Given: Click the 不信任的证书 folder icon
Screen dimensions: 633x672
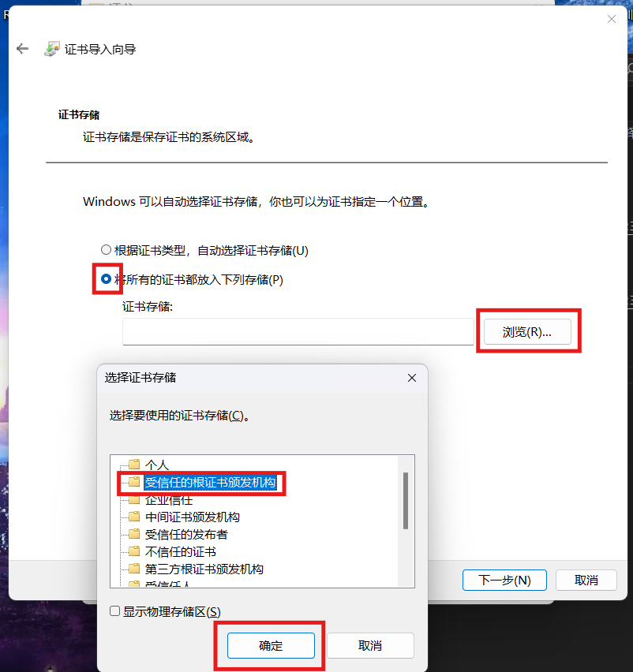Looking at the screenshot, I should click(x=134, y=551).
